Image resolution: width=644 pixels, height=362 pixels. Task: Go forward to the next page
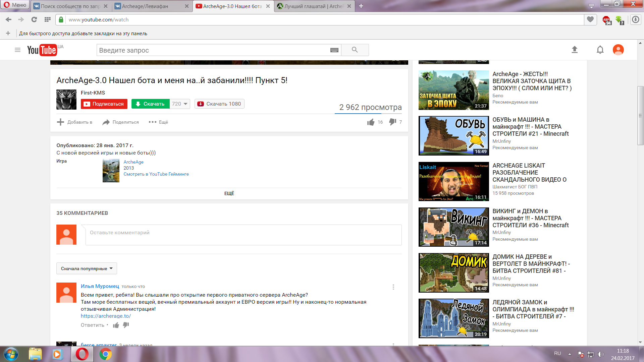pos(21,19)
